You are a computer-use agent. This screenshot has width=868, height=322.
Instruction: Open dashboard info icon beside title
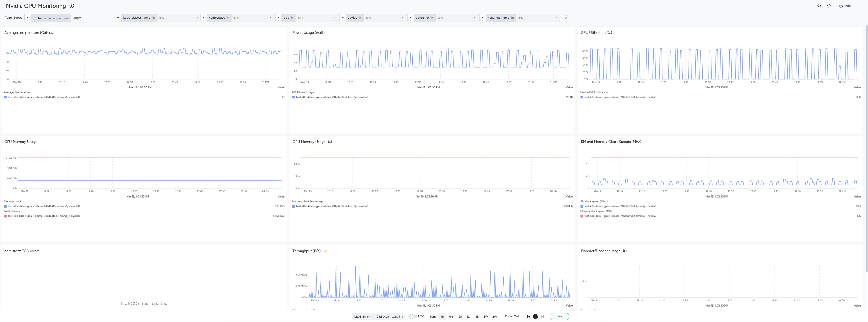point(71,6)
